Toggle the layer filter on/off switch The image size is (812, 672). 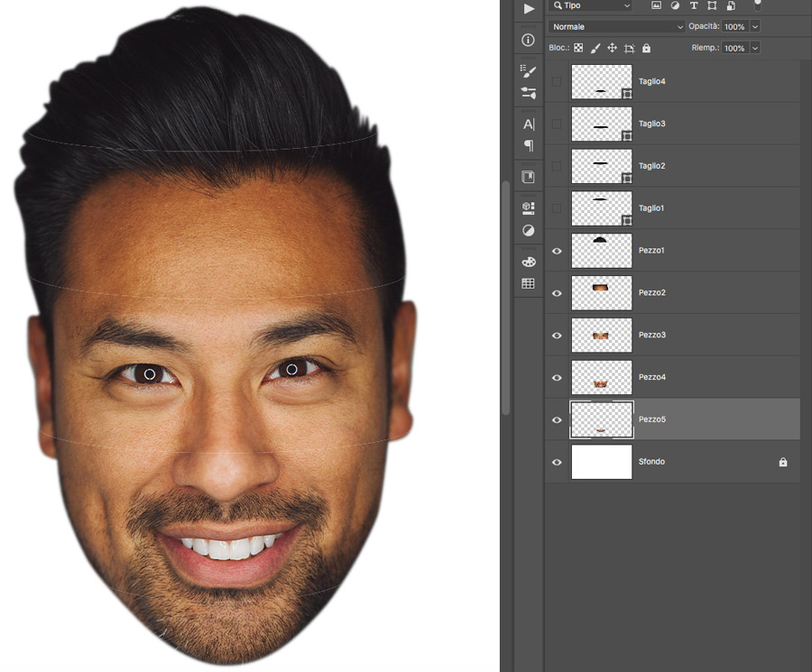point(757,5)
